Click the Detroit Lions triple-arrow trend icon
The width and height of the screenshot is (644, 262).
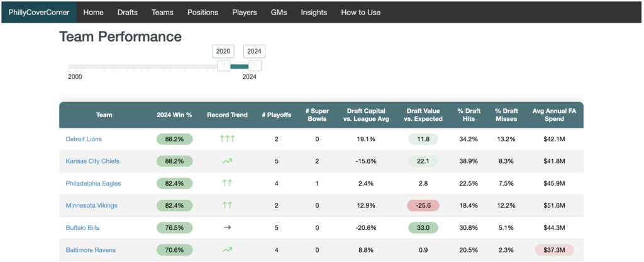[x=227, y=139]
